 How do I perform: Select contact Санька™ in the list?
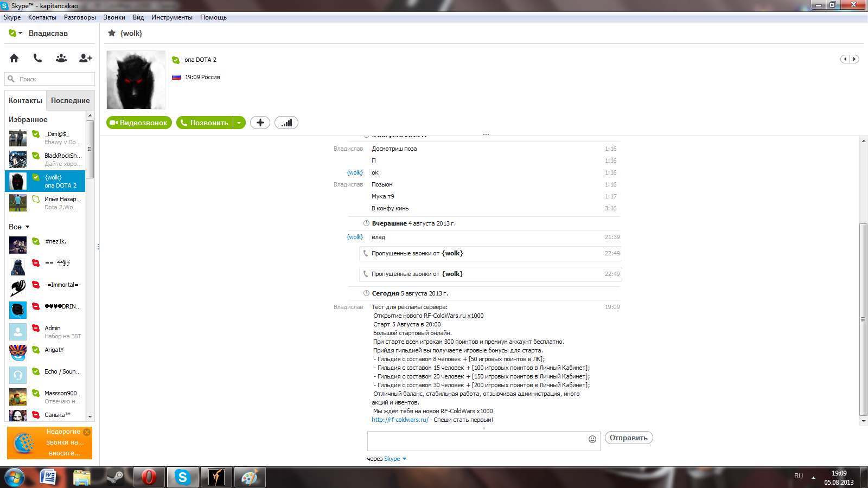[45, 415]
